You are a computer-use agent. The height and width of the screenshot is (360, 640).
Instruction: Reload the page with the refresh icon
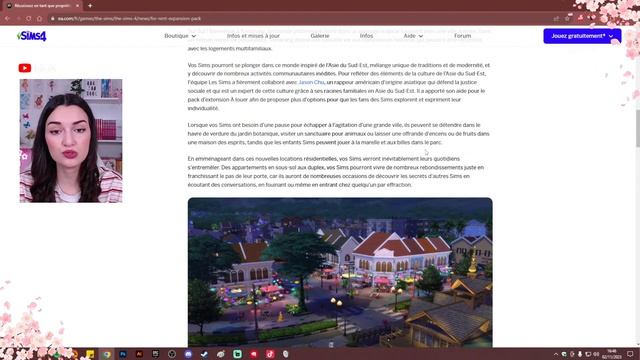(29, 18)
